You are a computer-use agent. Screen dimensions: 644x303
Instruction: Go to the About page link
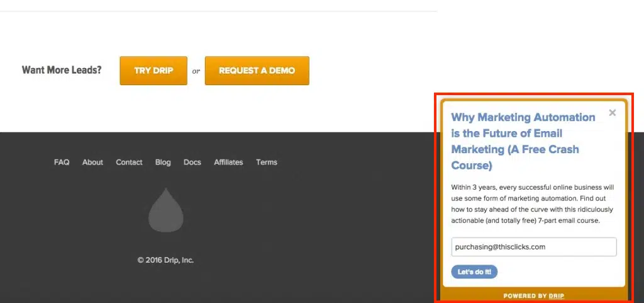click(x=92, y=162)
